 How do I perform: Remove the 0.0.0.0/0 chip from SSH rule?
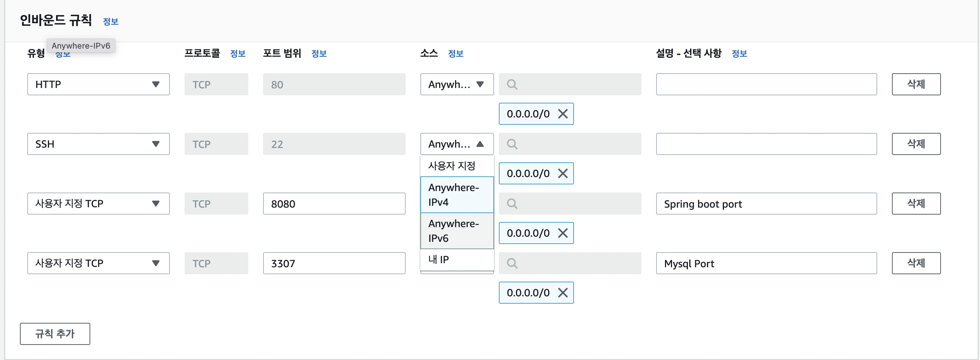click(x=563, y=173)
